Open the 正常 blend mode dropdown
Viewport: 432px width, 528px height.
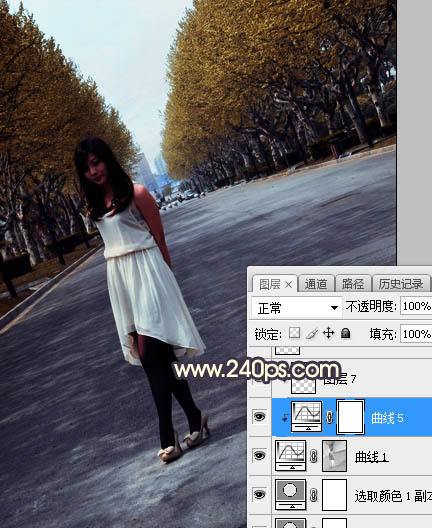[297, 307]
